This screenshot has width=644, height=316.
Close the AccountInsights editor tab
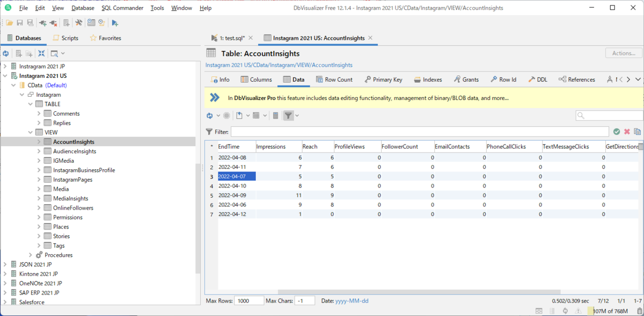pyautogui.click(x=370, y=38)
